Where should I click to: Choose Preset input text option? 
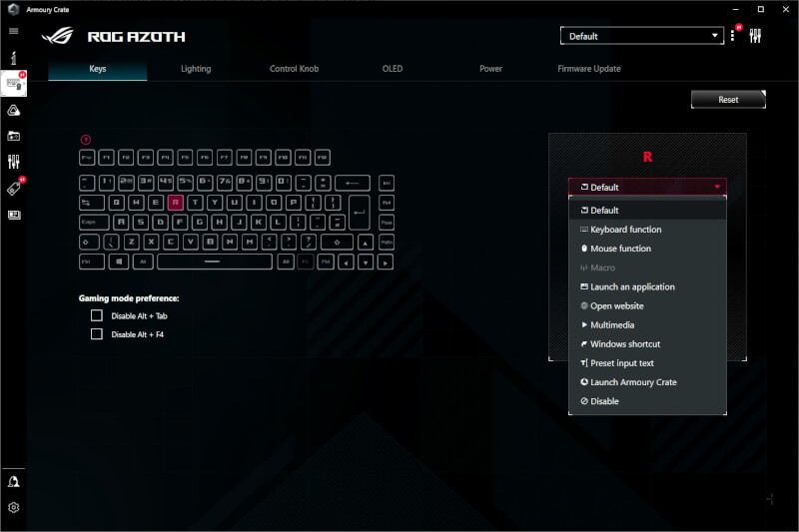tap(647, 363)
